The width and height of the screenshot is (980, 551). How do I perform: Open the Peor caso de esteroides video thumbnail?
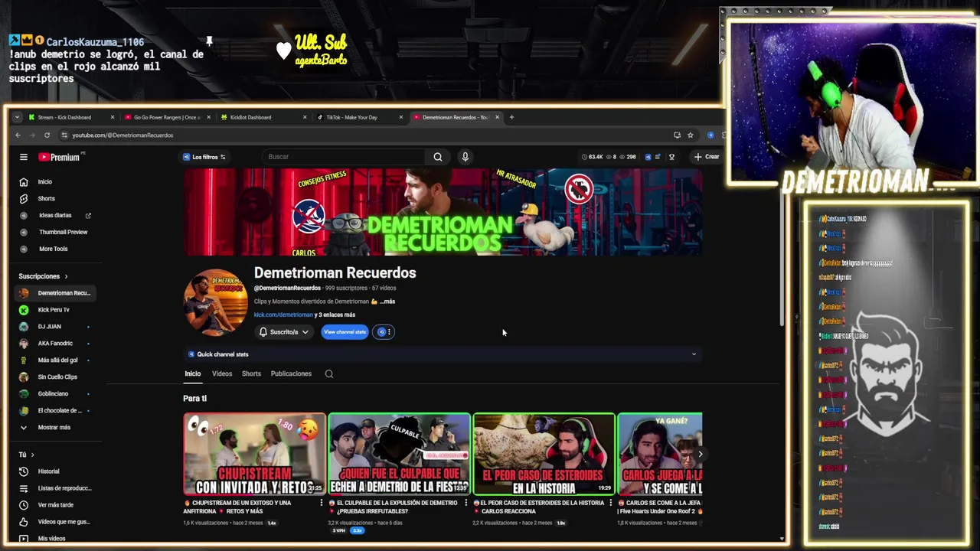tap(544, 454)
